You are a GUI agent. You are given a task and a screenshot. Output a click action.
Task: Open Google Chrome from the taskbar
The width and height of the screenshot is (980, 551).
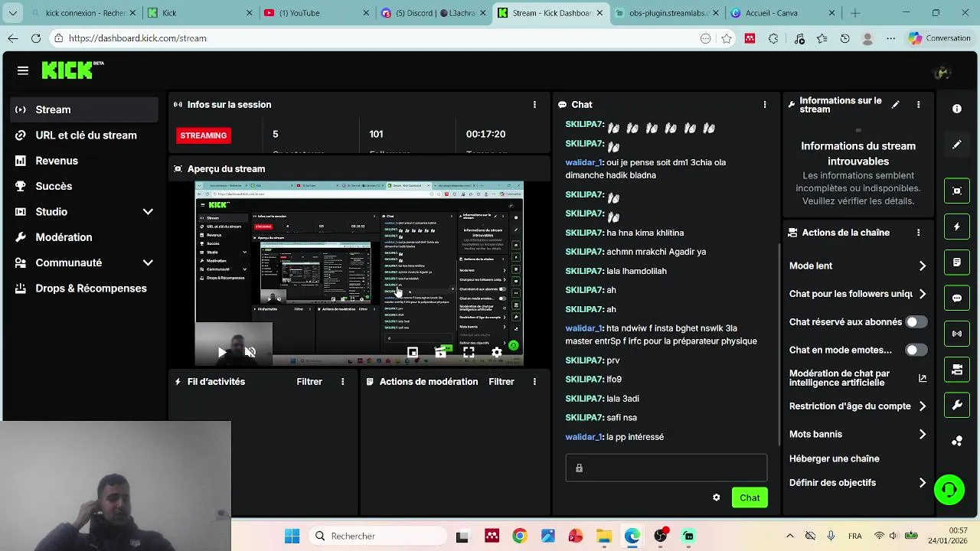point(519,536)
